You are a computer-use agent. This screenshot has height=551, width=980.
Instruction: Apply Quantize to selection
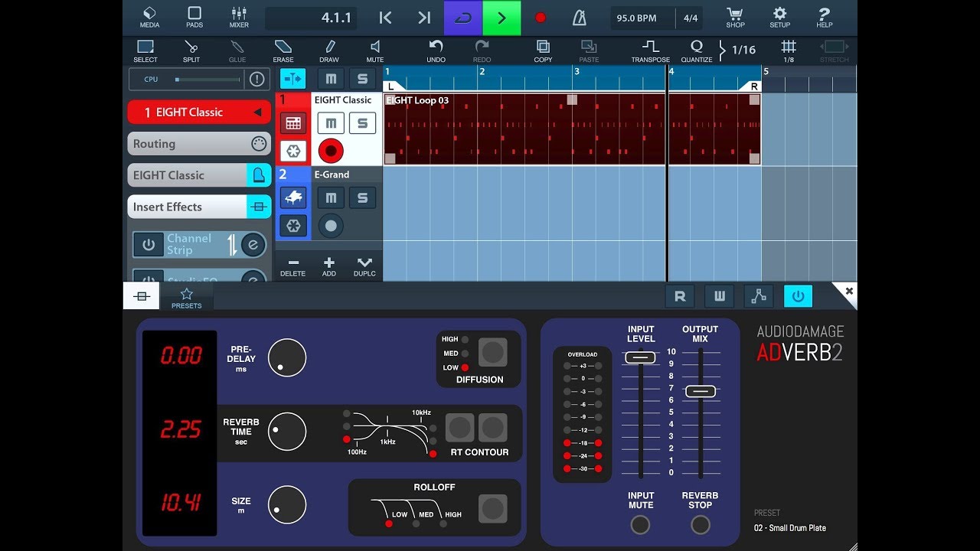pos(697,51)
